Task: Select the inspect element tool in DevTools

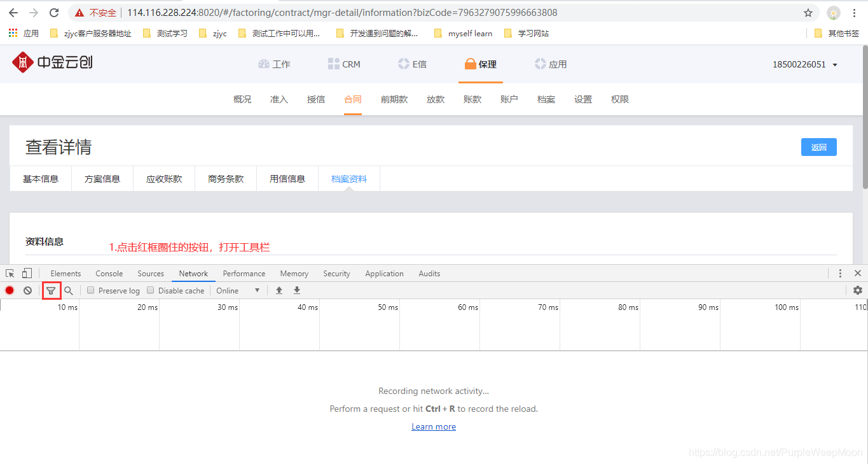Action: click(9, 273)
